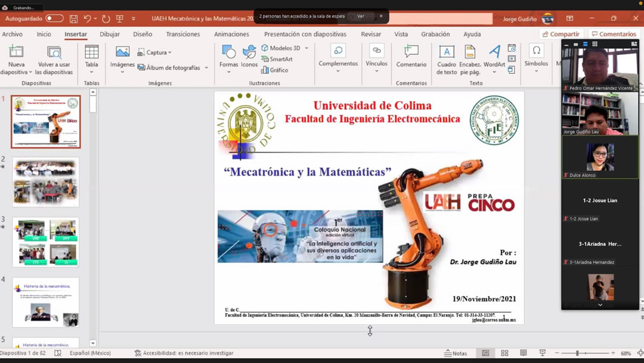Add a Comentario to the slide

point(411,56)
